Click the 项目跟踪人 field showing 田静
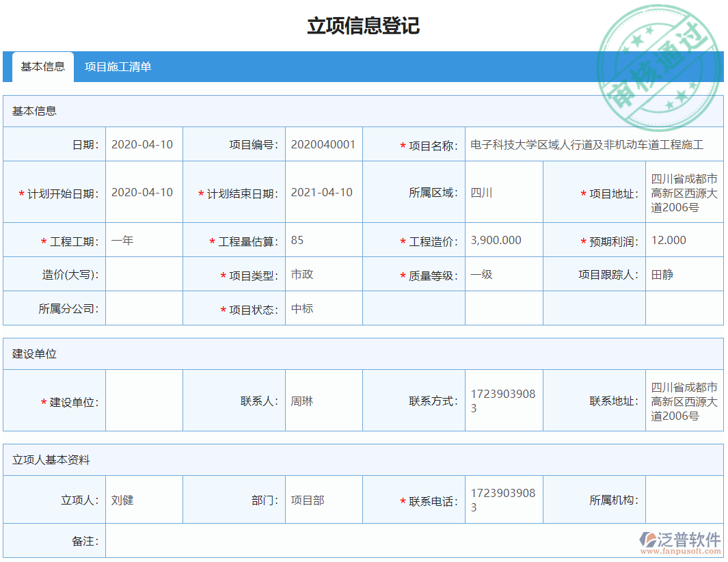 click(x=684, y=274)
